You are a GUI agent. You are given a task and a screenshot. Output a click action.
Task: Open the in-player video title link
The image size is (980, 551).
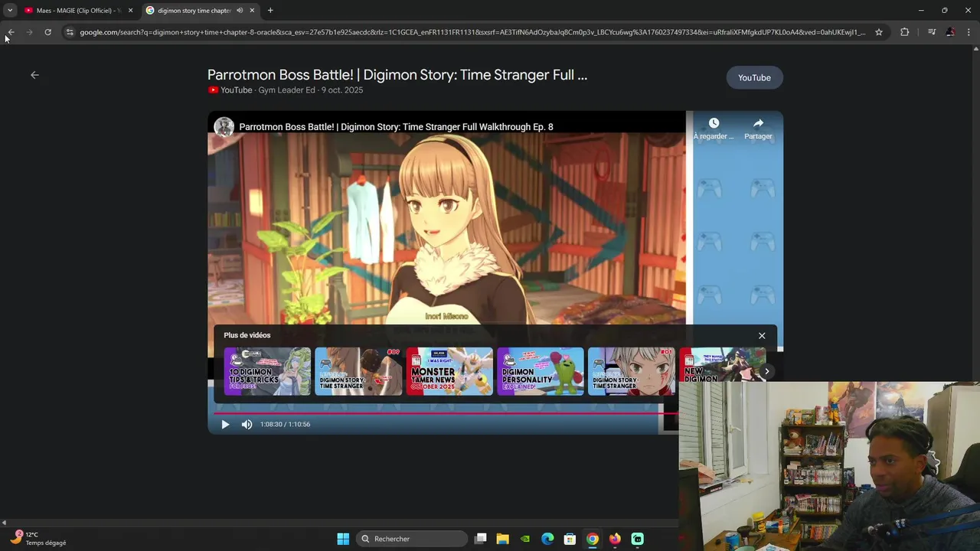click(396, 127)
